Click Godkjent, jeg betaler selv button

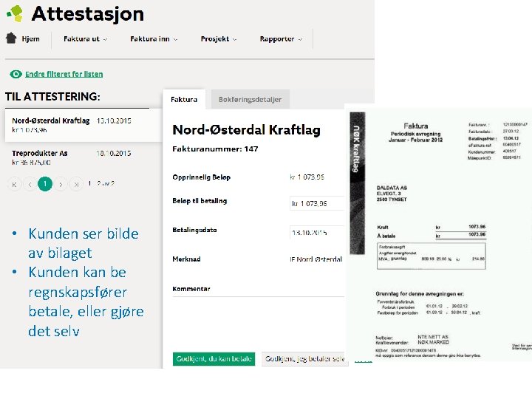[304, 359]
